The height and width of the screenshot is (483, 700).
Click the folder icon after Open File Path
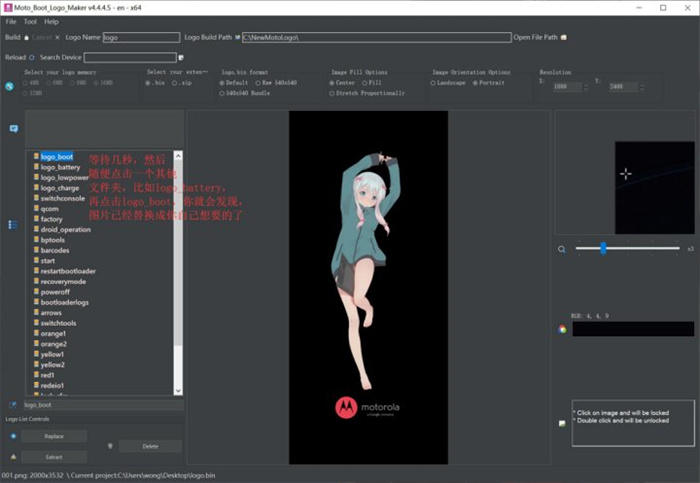[564, 37]
